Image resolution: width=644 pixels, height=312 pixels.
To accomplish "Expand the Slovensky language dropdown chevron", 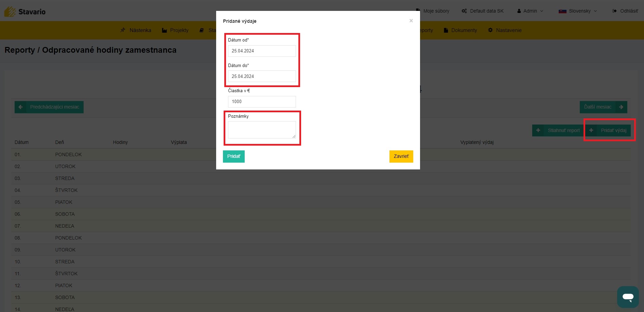I will pyautogui.click(x=595, y=11).
